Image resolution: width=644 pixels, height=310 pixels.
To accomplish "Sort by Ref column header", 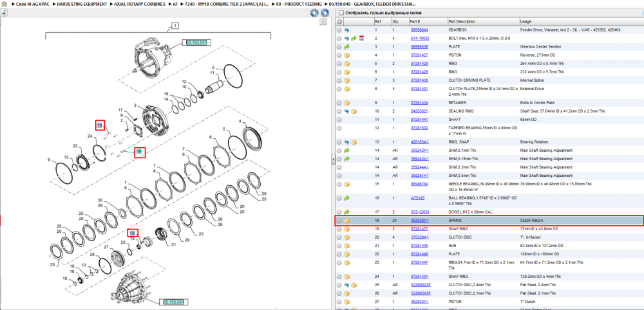I will 382,22.
